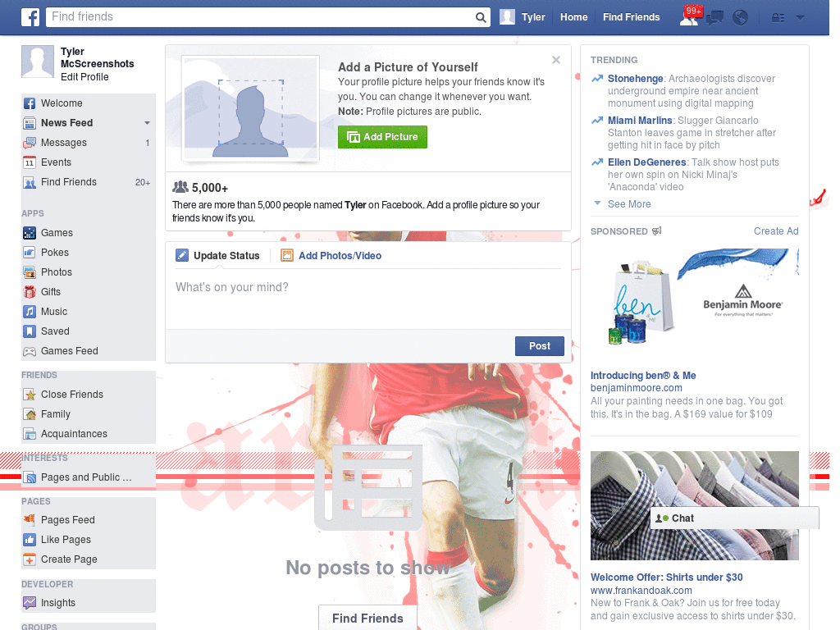Click the search magnifier icon
The image size is (840, 630).
tap(481, 17)
